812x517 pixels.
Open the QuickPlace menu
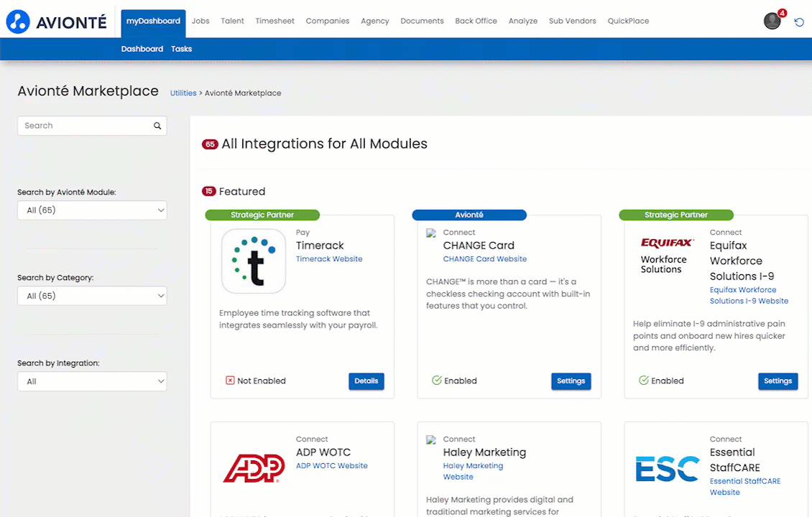[x=628, y=22]
